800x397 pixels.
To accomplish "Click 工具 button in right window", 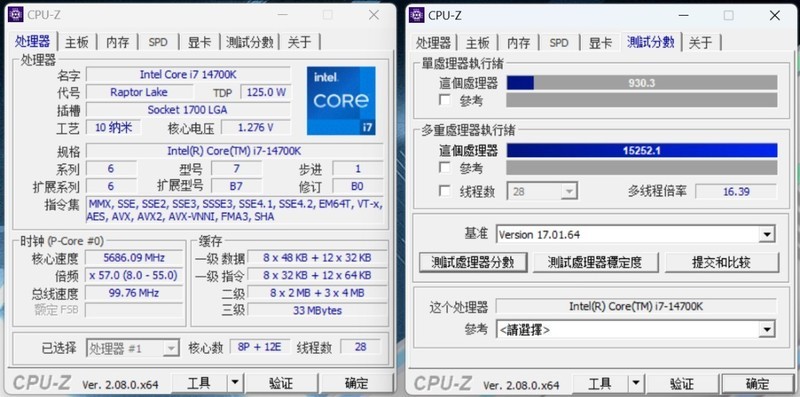I will coord(599,383).
